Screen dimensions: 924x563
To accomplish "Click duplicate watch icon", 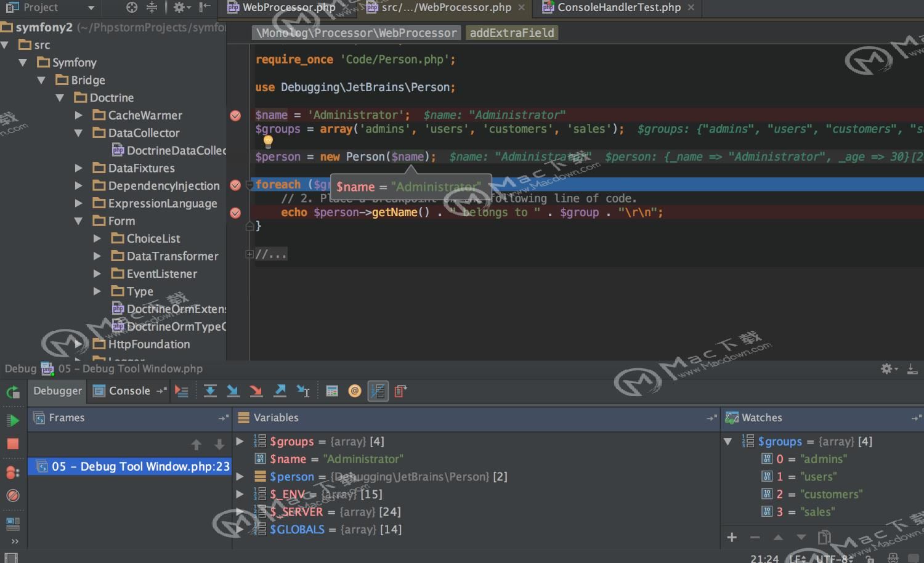I will [x=824, y=537].
